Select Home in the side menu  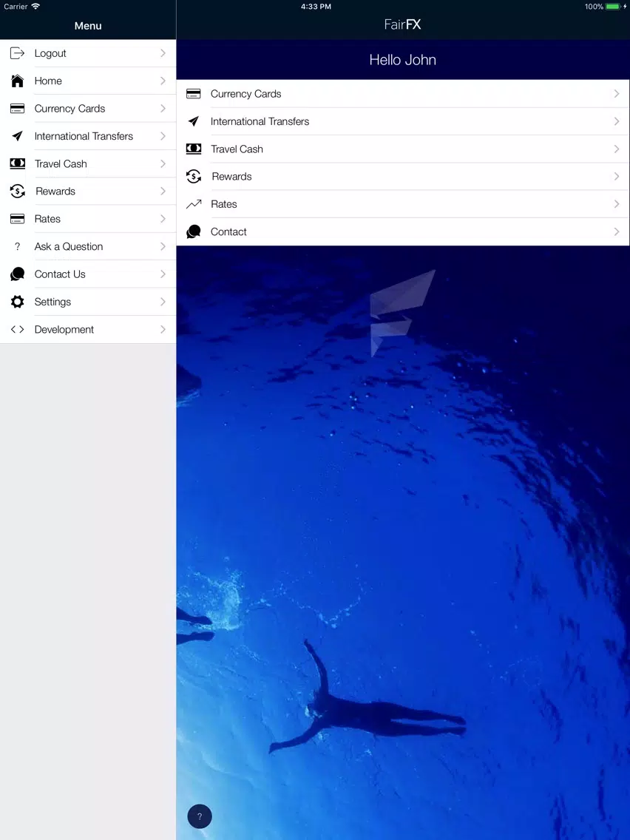click(88, 81)
